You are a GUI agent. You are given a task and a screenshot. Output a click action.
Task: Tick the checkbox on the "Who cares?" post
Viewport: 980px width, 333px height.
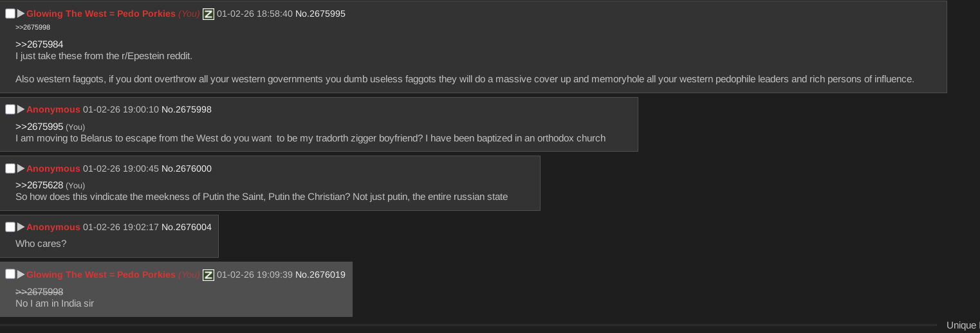(x=10, y=227)
